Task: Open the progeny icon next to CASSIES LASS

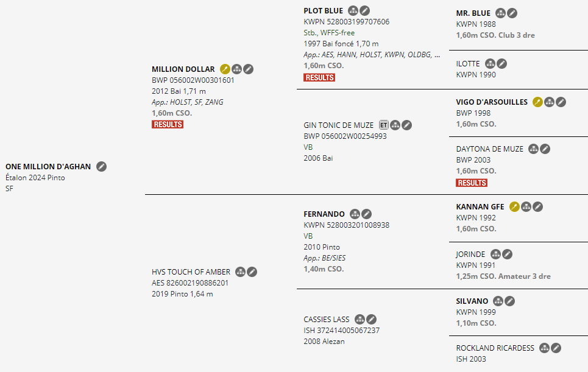Action: pos(360,319)
